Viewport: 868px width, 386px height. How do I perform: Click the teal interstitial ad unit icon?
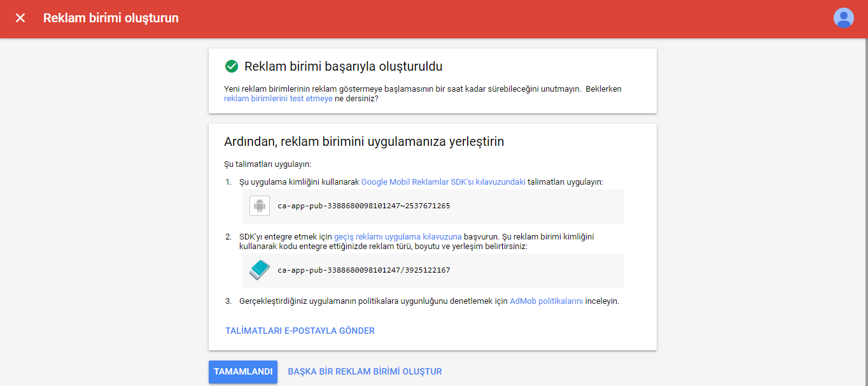point(258,270)
